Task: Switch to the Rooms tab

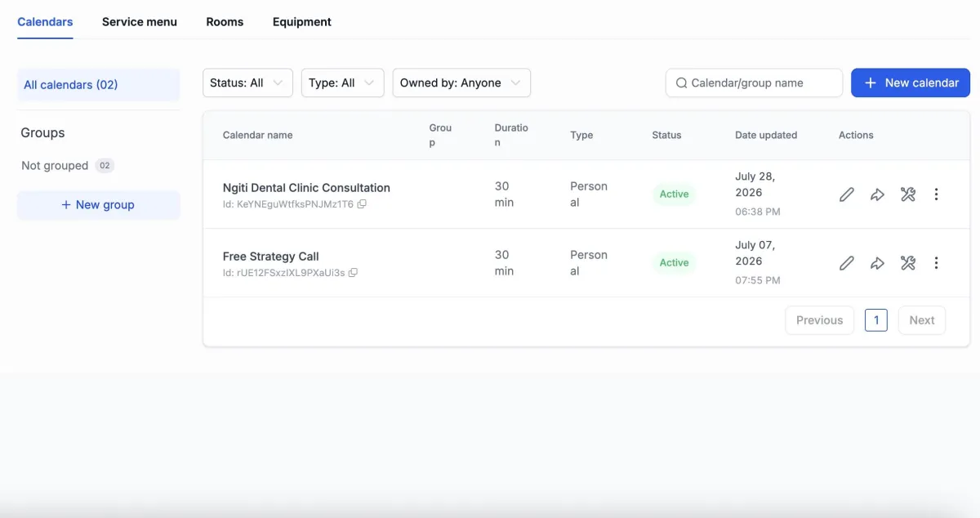Action: [x=225, y=22]
